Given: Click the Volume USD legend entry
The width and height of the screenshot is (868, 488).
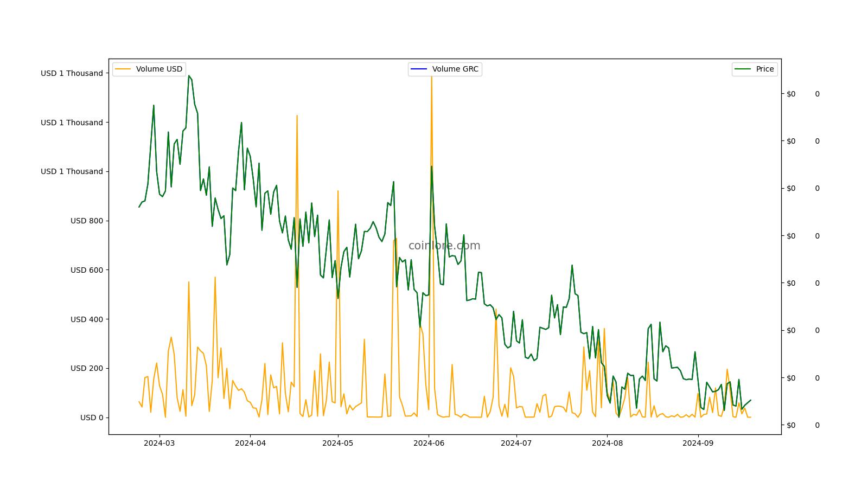Looking at the screenshot, I should (149, 69).
